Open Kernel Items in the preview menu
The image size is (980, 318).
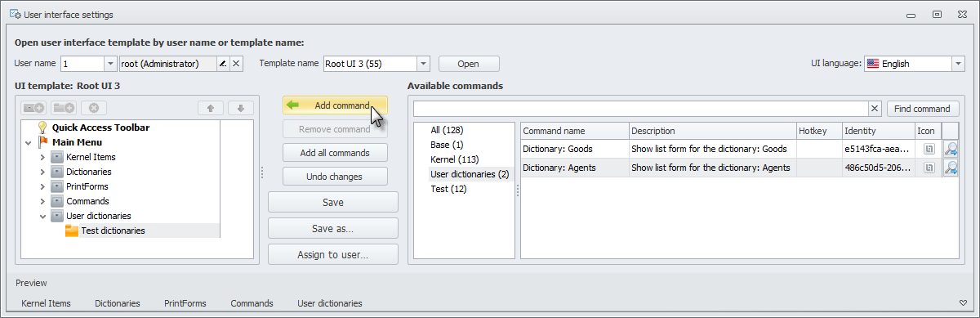pos(46,303)
